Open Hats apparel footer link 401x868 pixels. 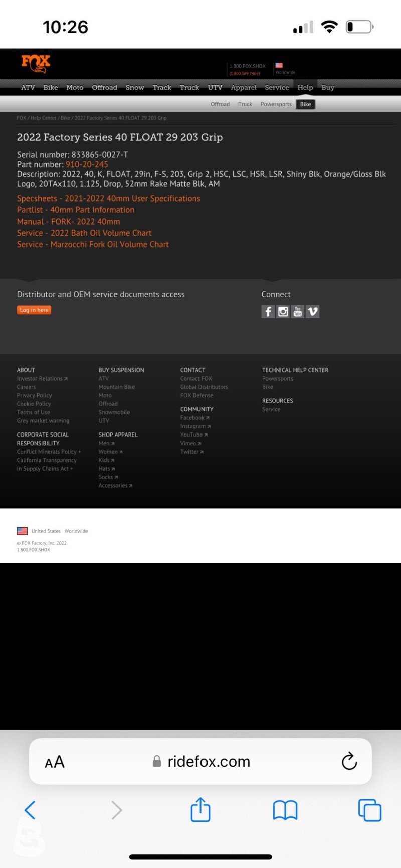[107, 469]
